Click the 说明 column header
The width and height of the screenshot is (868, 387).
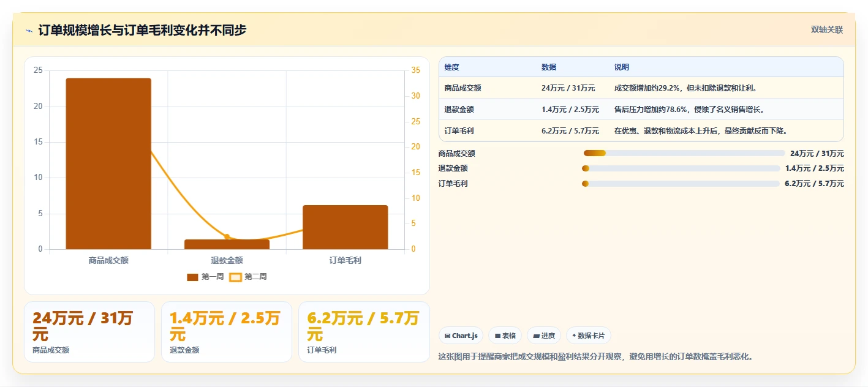622,67
